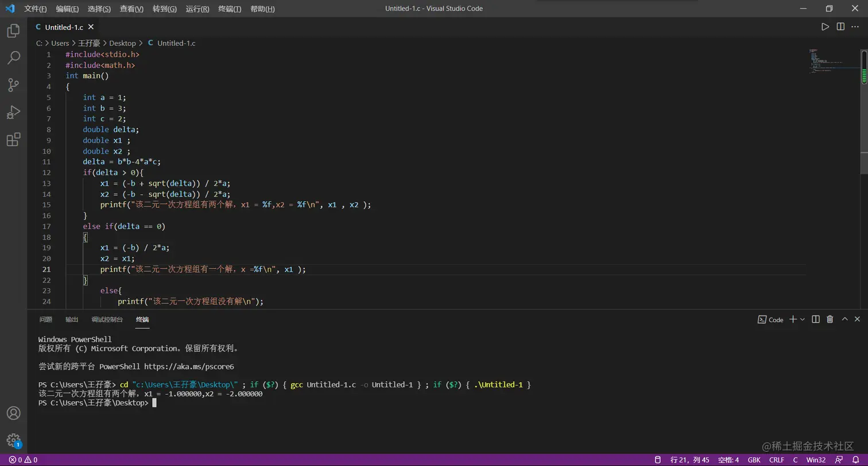The height and width of the screenshot is (466, 868).
Task: Open the editor More Actions ellipsis menu
Action: pos(855,27)
